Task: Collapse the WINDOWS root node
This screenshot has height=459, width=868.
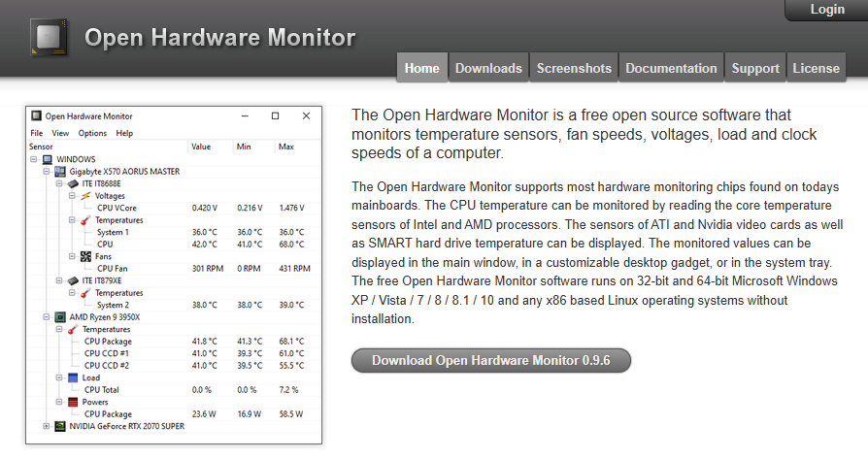Action: click(34, 159)
